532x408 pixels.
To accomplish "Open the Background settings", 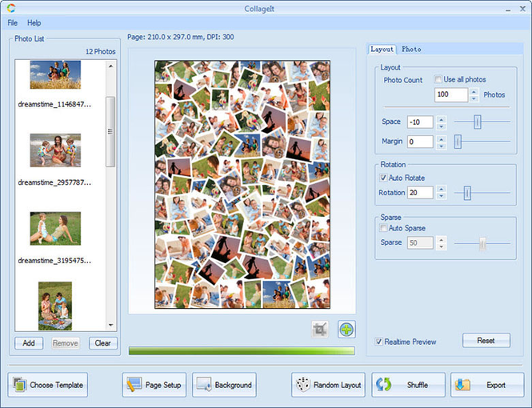I will tap(224, 385).
